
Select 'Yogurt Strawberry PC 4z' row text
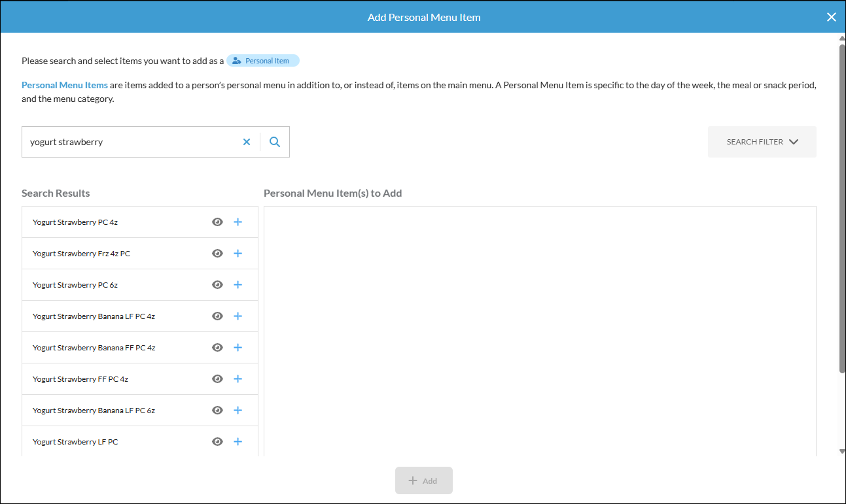point(75,222)
